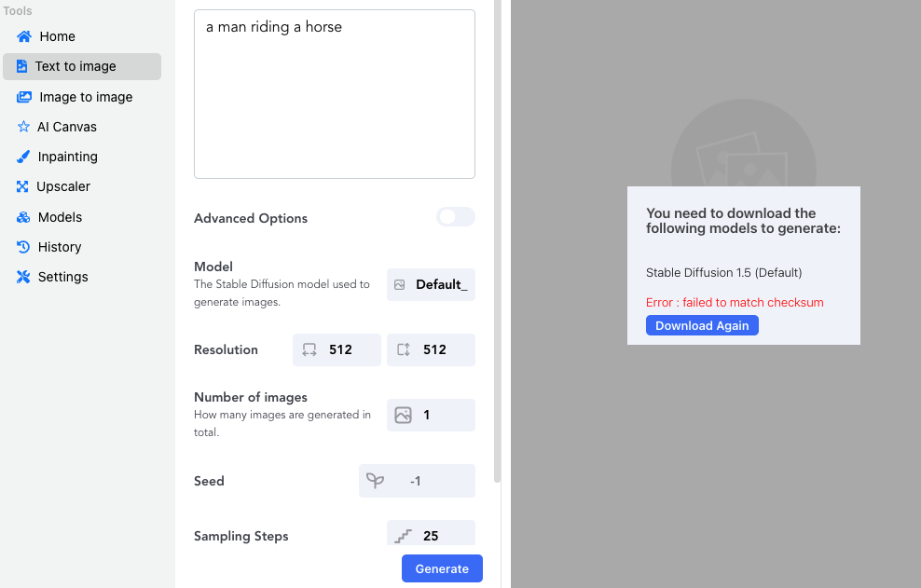Viewport: 921px width, 588px height.
Task: Click the Settings tools icon
Action: [x=23, y=277]
